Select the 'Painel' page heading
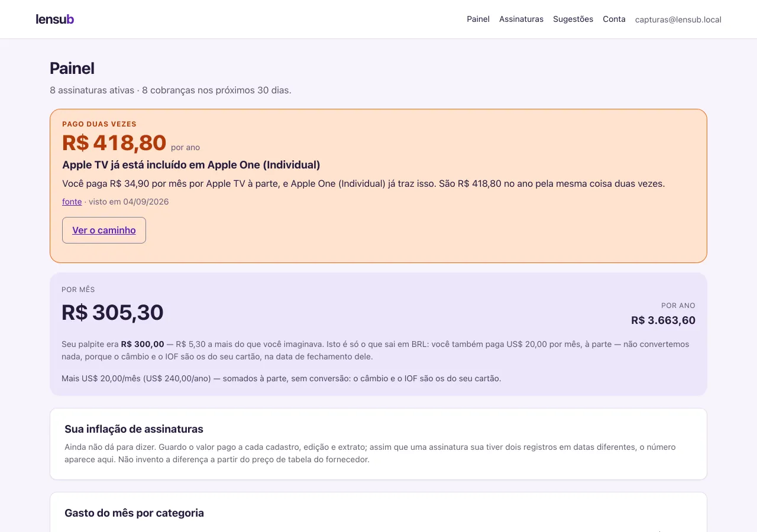This screenshot has height=532, width=757. tap(72, 69)
